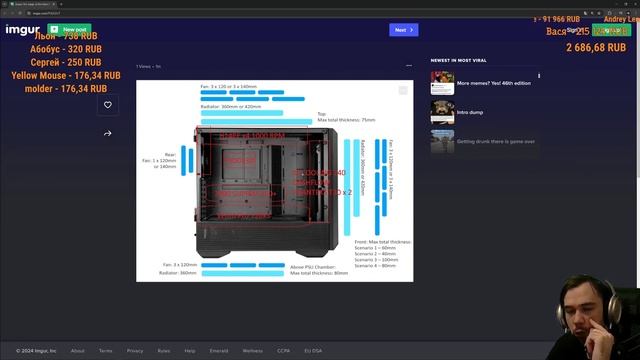
Task: Open the CCPA footer link
Action: click(283, 351)
